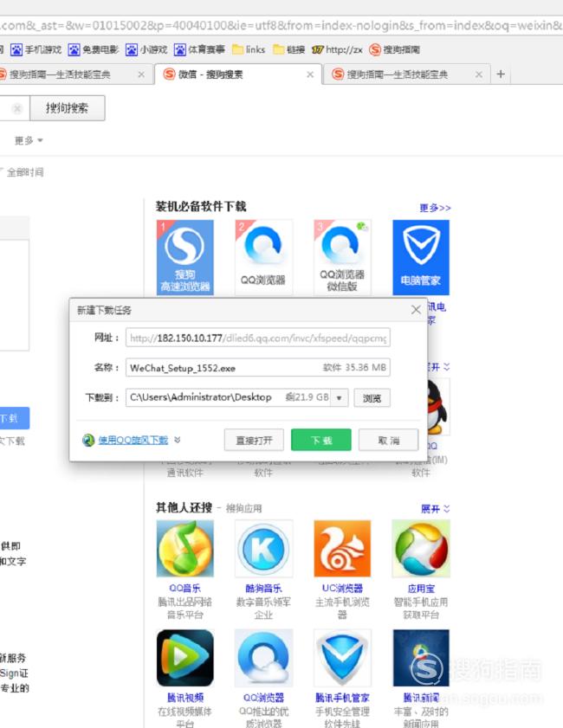Open 手机游戏 bookmark
The width and height of the screenshot is (563, 728).
[x=36, y=49]
